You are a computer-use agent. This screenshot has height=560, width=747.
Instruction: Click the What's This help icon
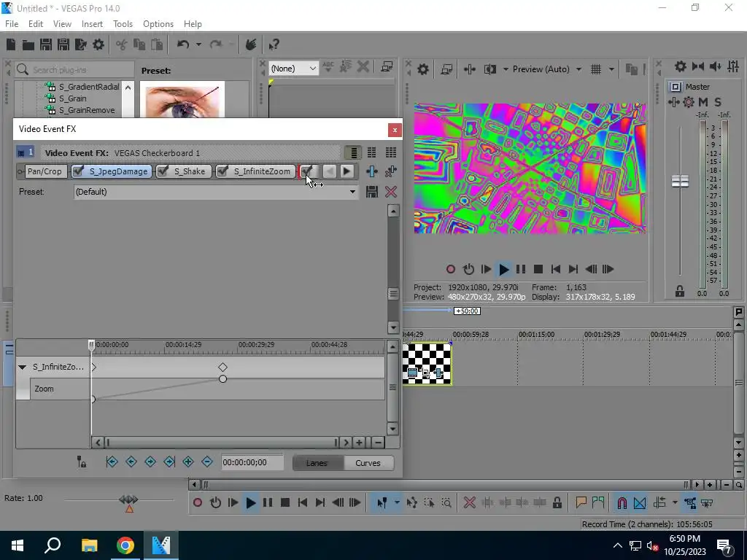[x=274, y=44]
